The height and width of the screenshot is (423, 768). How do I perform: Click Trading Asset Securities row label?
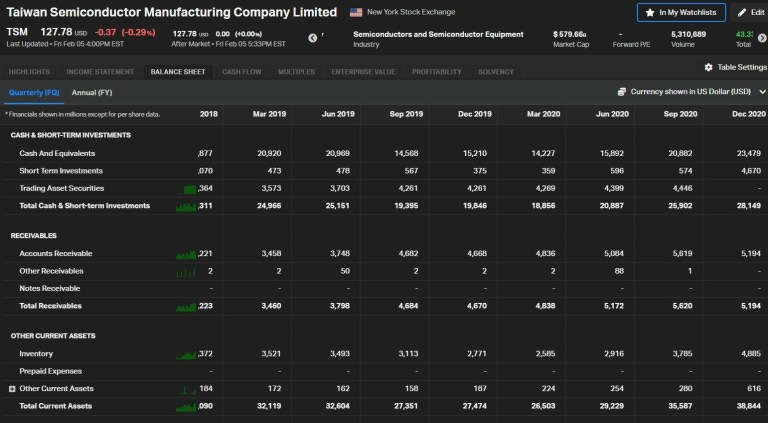[x=62, y=188]
